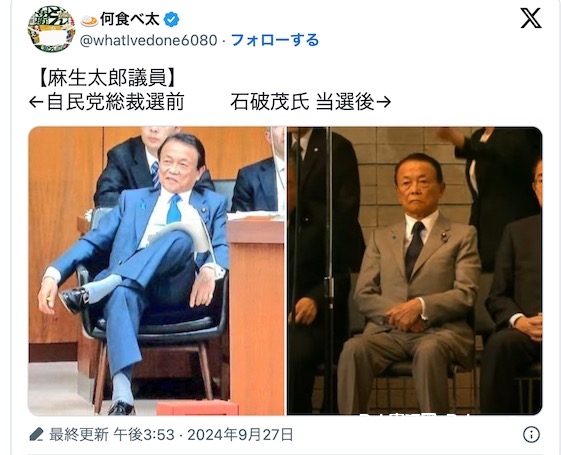561x455 pixels.
Task: Click the blue verified badge
Action: point(171,19)
